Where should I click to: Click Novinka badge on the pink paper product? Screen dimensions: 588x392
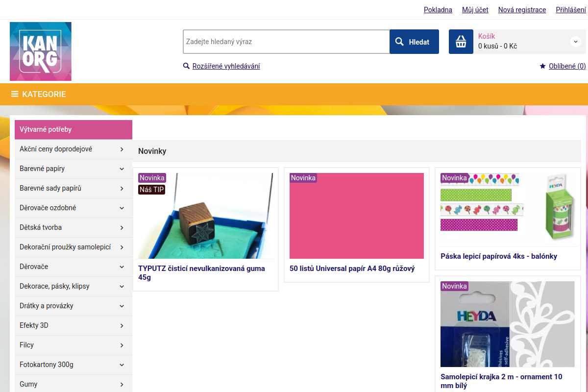click(303, 178)
